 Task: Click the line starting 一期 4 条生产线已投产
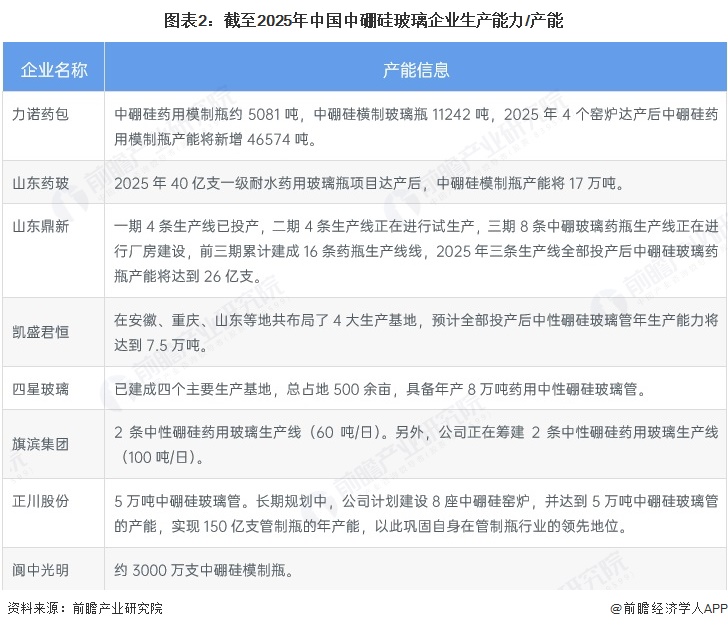tap(416, 226)
